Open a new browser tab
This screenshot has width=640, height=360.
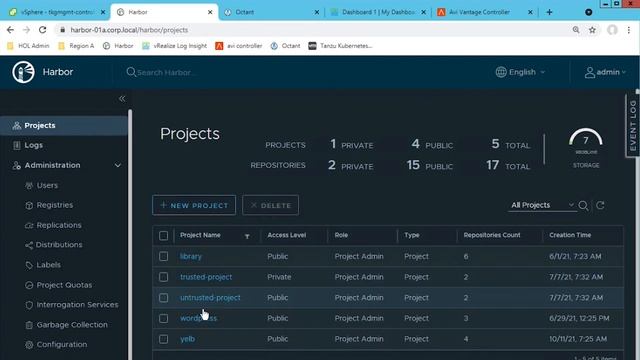[x=549, y=12]
